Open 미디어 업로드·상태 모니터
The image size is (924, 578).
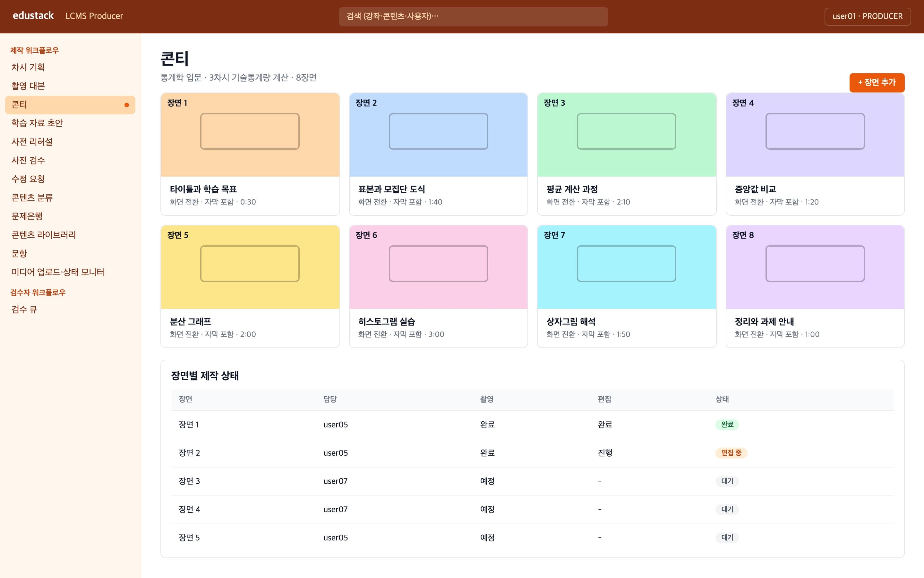coord(70,272)
